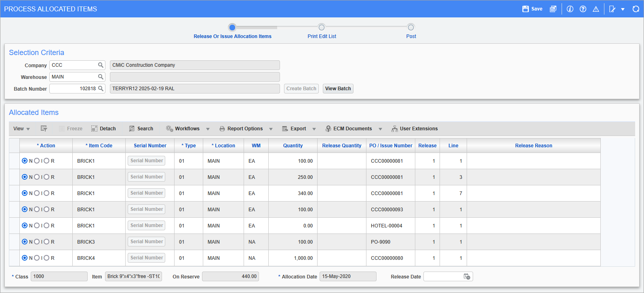
Task: Click the Save icon in the header
Action: click(526, 9)
